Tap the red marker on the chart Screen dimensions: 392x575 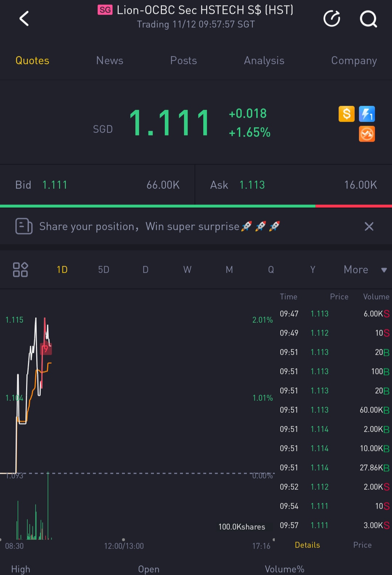(46, 349)
